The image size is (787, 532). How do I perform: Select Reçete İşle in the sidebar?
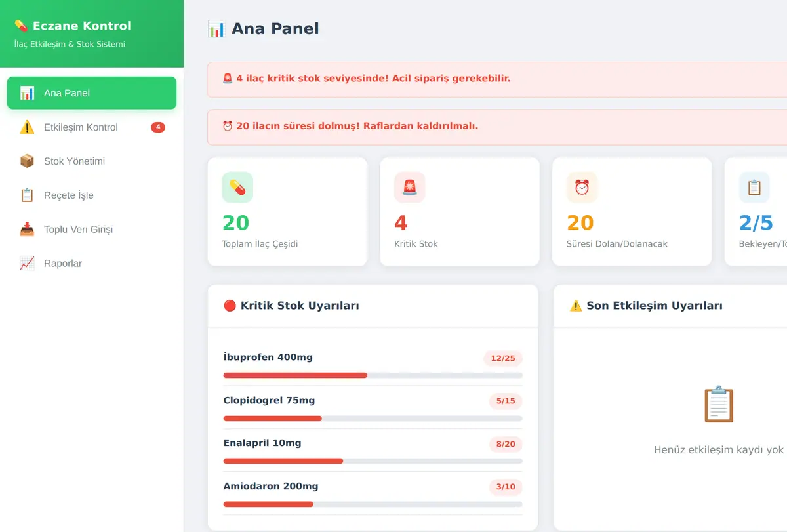point(92,195)
